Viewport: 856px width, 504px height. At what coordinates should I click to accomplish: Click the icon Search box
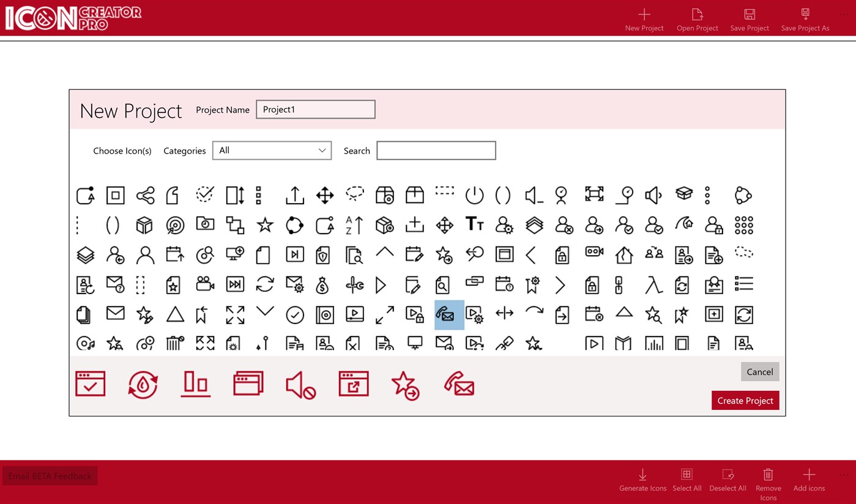pyautogui.click(x=436, y=150)
